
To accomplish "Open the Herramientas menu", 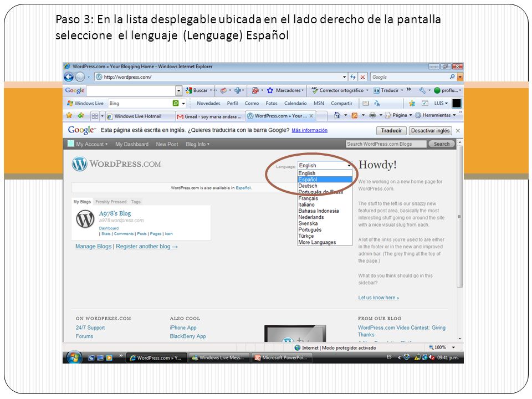I will [436, 115].
